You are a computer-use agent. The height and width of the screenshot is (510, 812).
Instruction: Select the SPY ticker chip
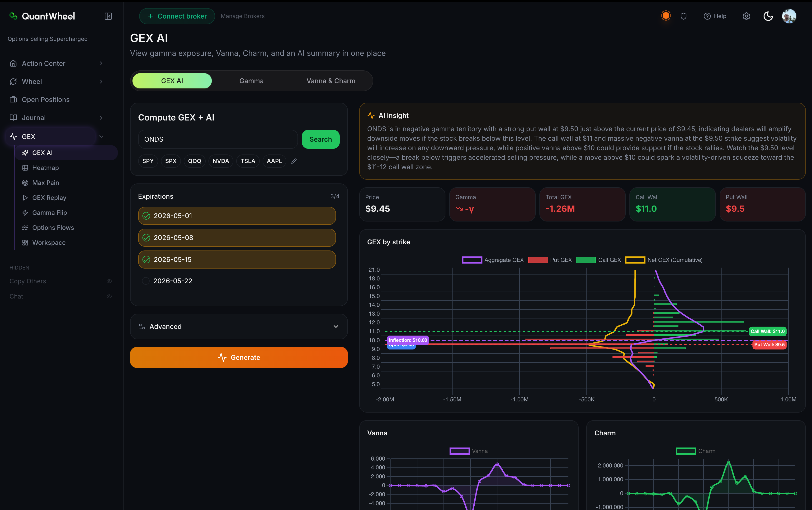coord(148,161)
